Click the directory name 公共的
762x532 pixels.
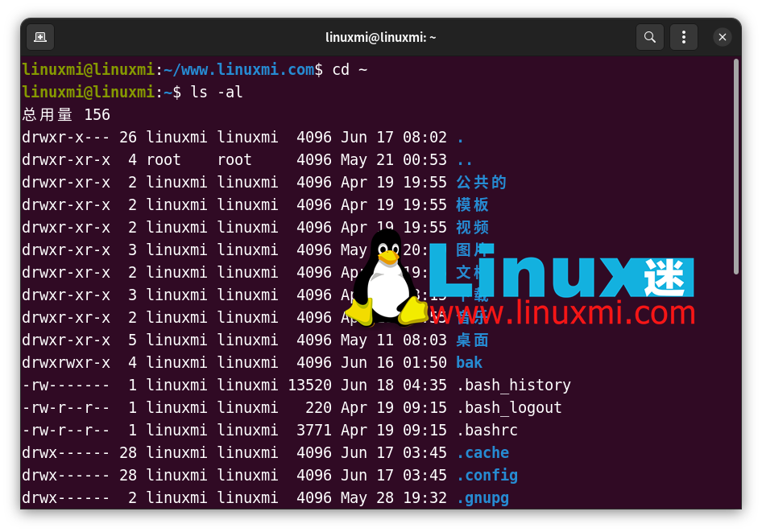point(481,182)
